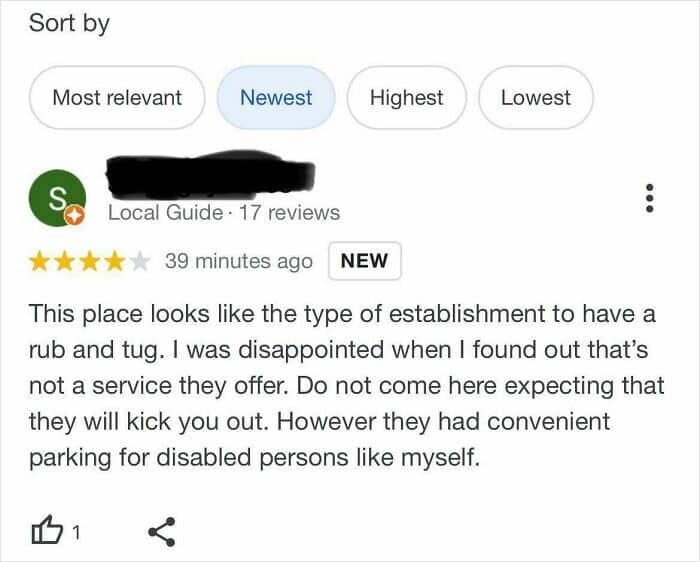This screenshot has height=562, width=700.
Task: Select the Newest sort chip
Action: click(276, 98)
